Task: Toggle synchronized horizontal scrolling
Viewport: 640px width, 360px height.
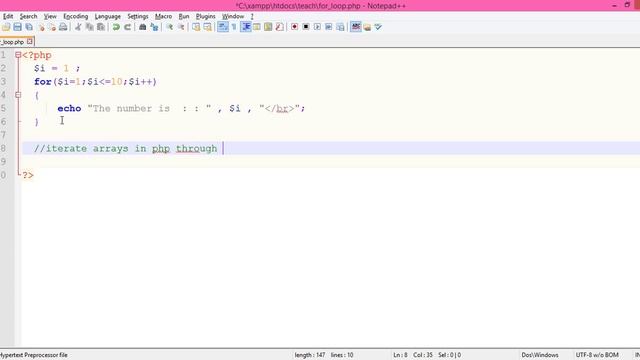Action: click(x=207, y=27)
